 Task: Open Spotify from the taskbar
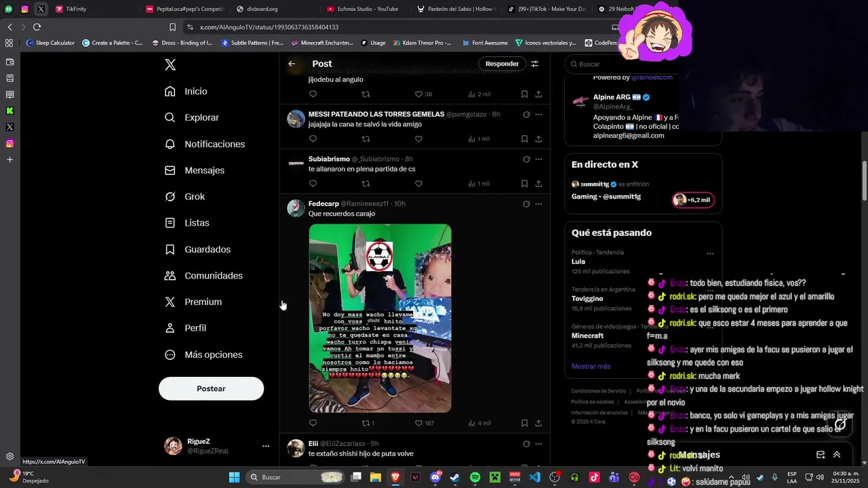click(x=475, y=477)
